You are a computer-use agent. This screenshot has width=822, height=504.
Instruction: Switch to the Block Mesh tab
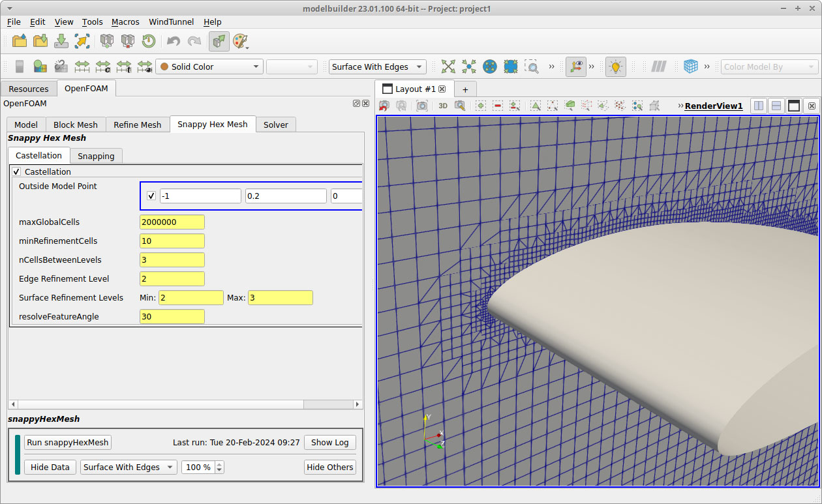75,124
